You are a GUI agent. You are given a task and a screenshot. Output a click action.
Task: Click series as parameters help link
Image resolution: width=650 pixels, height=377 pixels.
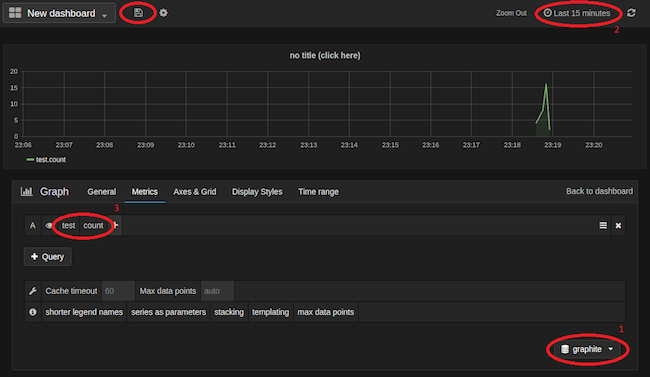[x=168, y=312]
